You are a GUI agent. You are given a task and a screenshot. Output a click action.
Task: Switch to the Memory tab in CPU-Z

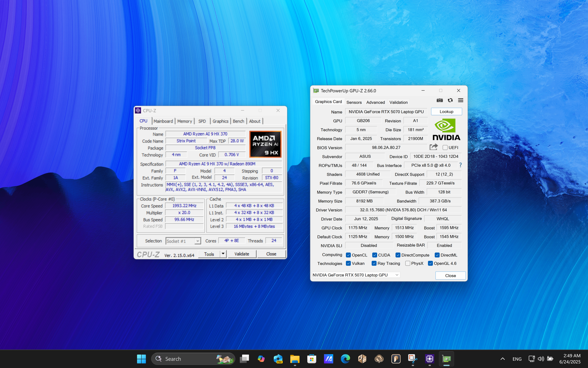(x=184, y=121)
